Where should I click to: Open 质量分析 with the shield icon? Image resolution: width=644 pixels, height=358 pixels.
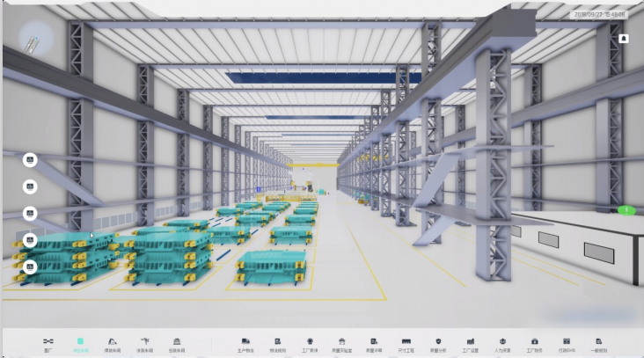point(438,343)
